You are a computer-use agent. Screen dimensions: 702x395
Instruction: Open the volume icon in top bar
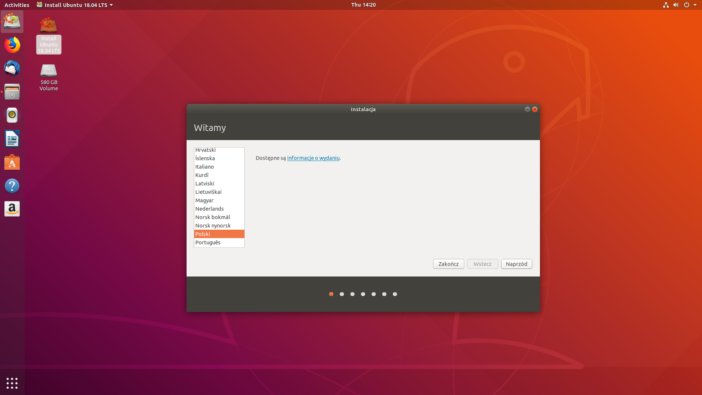tap(676, 5)
